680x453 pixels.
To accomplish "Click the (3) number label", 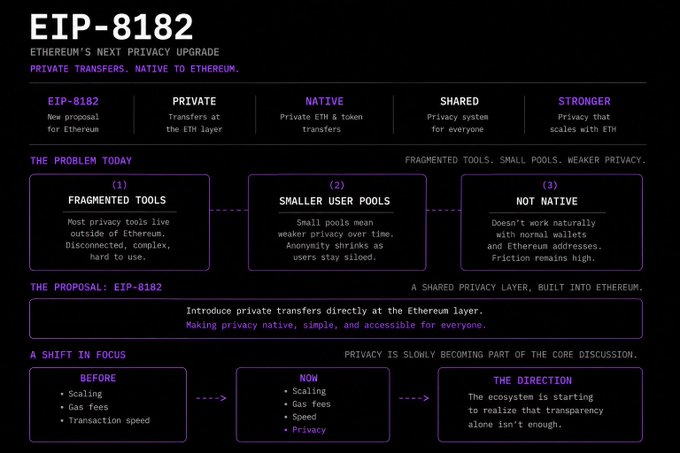I will click(549, 186).
